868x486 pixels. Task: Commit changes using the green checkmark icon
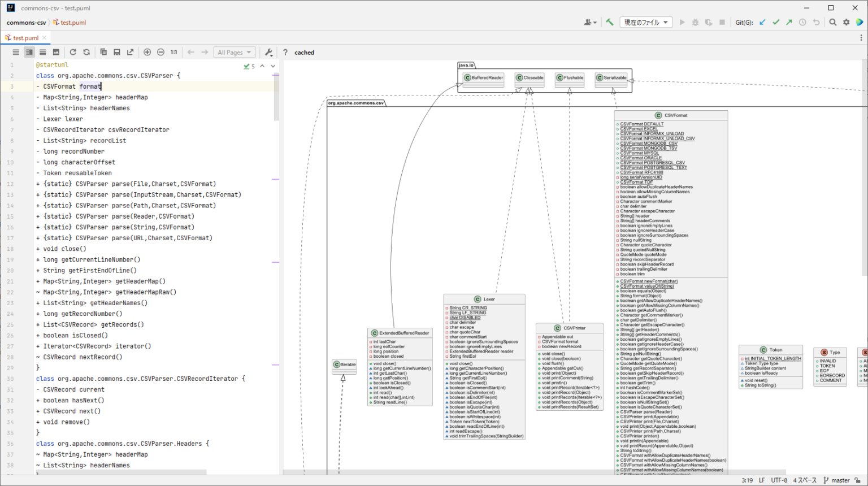click(x=776, y=22)
